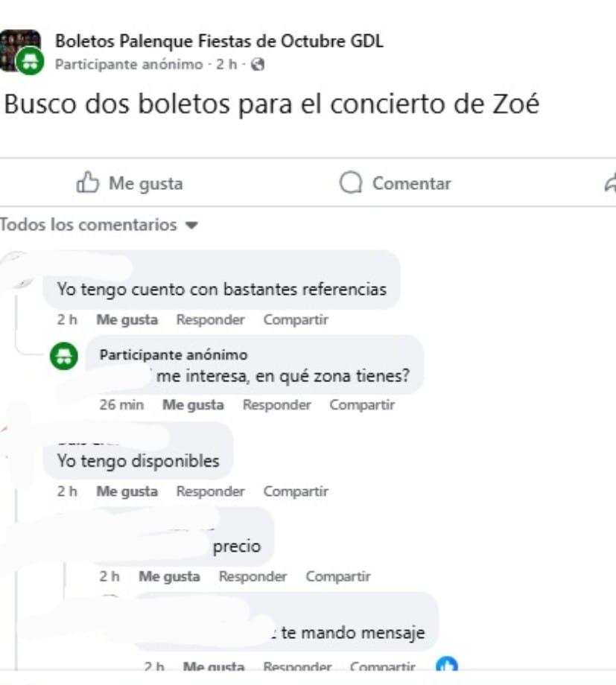Image resolution: width=616 pixels, height=685 pixels.
Task: Click the blue like reaction icon
Action: click(x=447, y=663)
